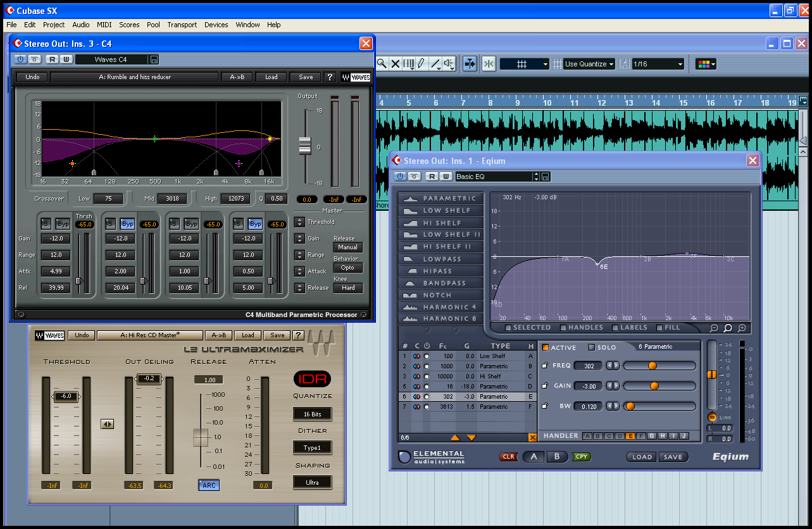
Task: Select the Hi Shelf filter type in Eqium
Action: 442,223
